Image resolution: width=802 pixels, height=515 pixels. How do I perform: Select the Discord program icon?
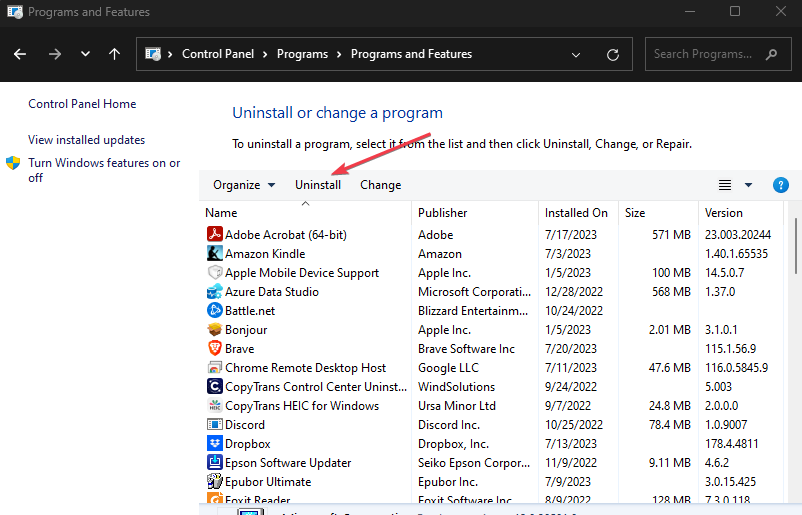coord(214,424)
